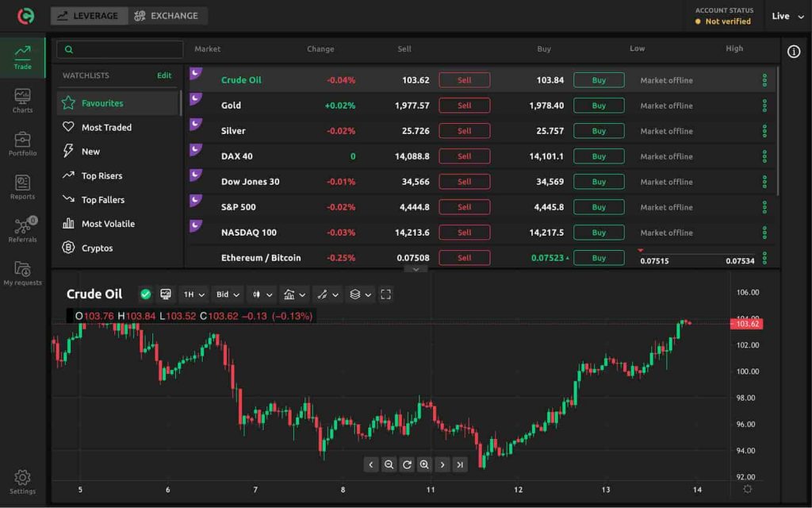The width and height of the screenshot is (812, 508).
Task: Expand the chart to fullscreen mode
Action: click(386, 294)
